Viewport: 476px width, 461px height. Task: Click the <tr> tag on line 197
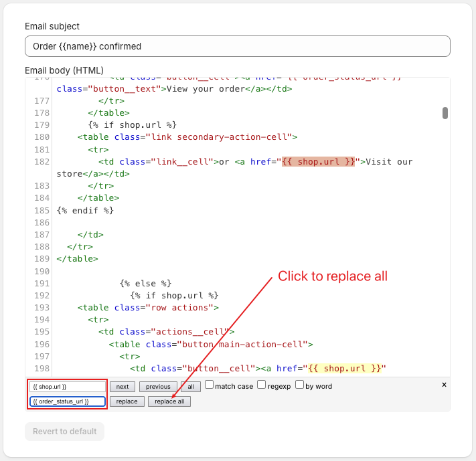(130, 357)
